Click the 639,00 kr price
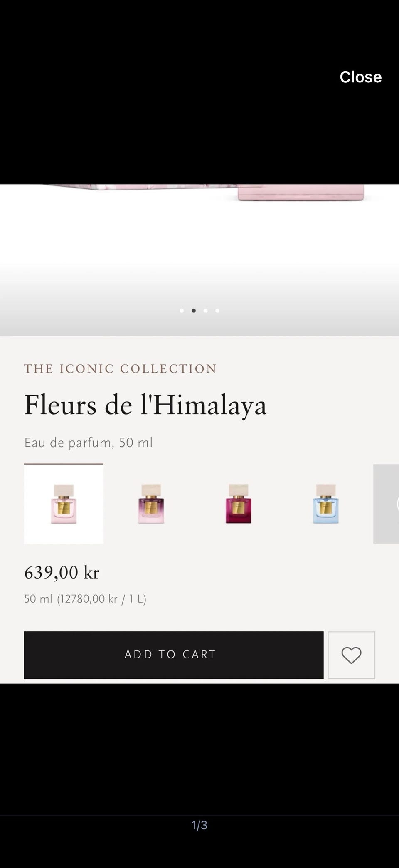 (62, 572)
